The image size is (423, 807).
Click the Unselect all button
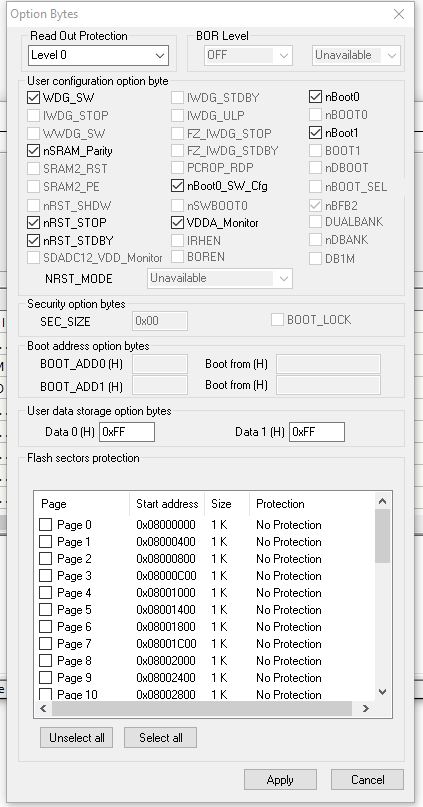[x=77, y=738]
